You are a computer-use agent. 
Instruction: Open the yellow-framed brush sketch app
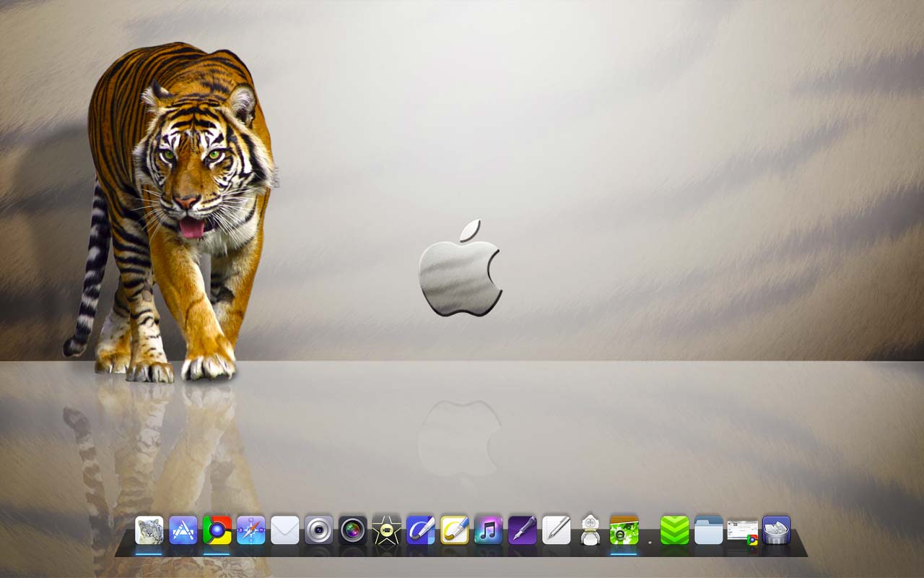click(454, 530)
